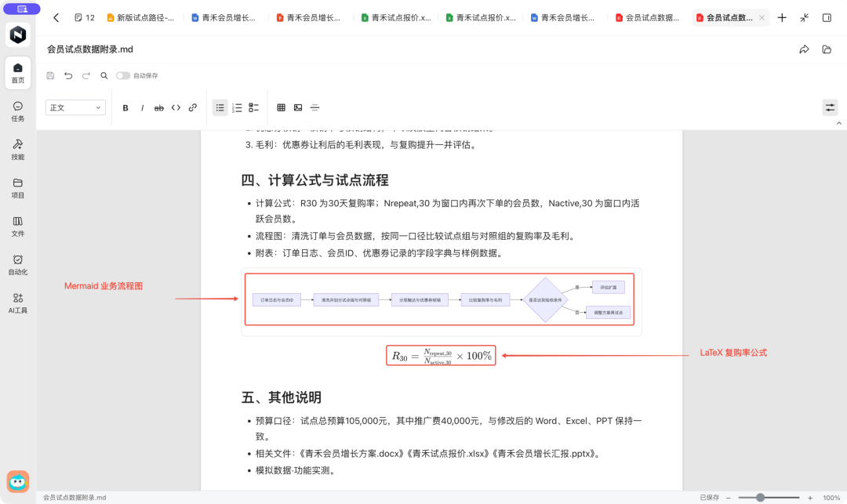This screenshot has width=847, height=504.
Task: Insert an image
Action: [298, 108]
